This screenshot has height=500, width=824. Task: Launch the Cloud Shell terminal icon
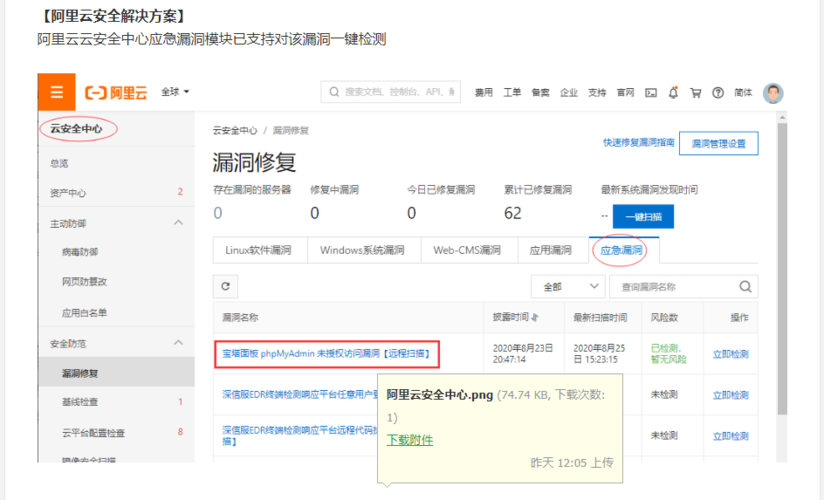coord(651,93)
